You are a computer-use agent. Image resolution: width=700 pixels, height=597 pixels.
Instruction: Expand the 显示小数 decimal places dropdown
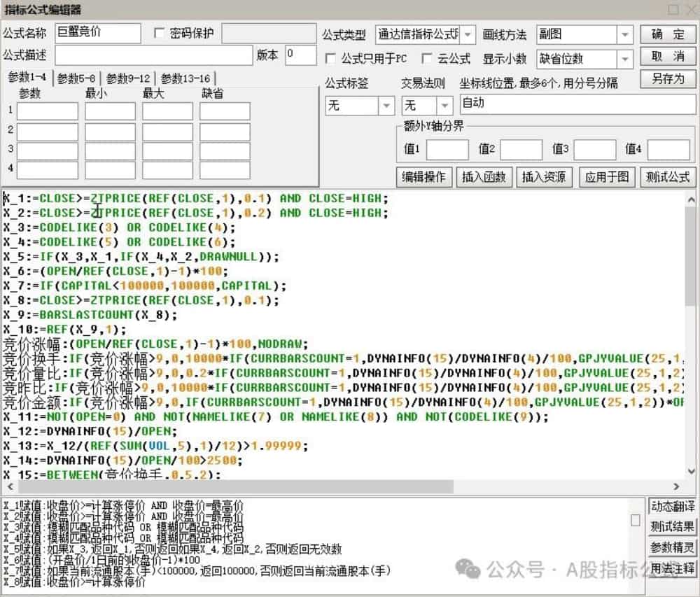pos(625,59)
